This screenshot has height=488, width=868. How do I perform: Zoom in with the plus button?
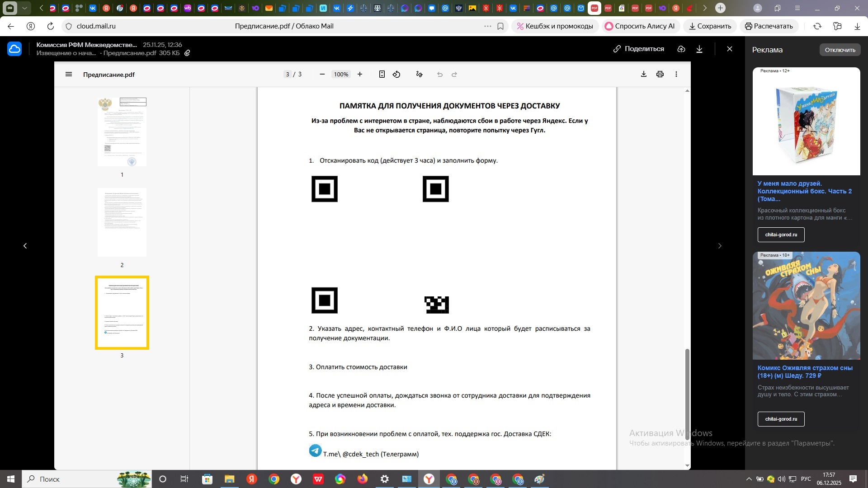tap(360, 75)
